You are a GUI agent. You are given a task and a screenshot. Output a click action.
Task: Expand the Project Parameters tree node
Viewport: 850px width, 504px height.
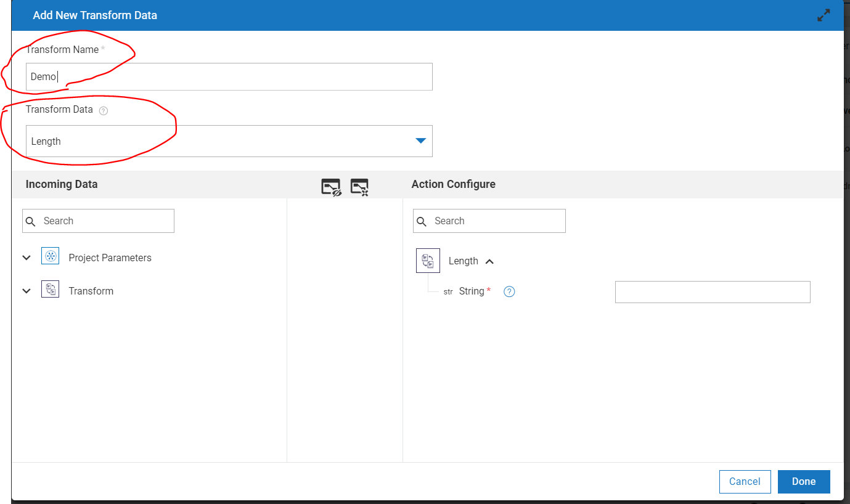(x=27, y=258)
